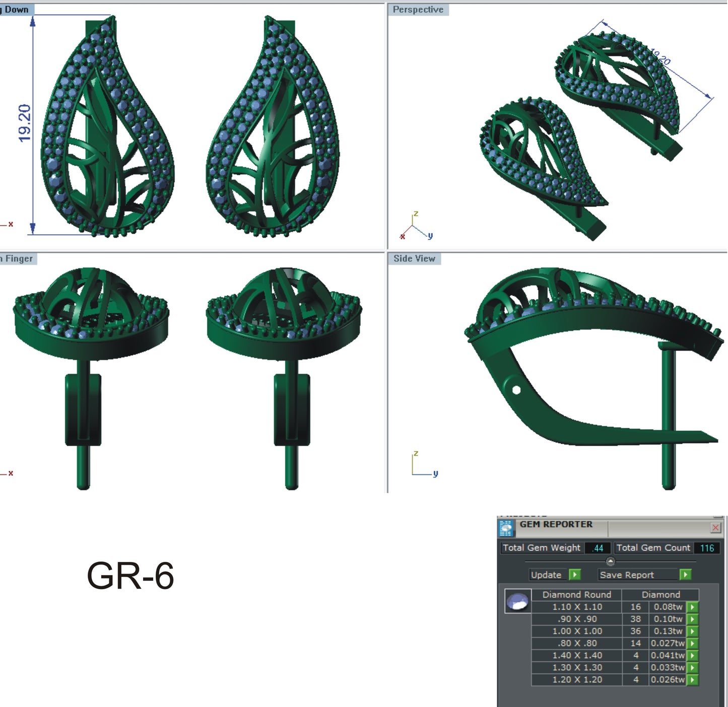Activate the Perspective viewport title

pos(419,9)
